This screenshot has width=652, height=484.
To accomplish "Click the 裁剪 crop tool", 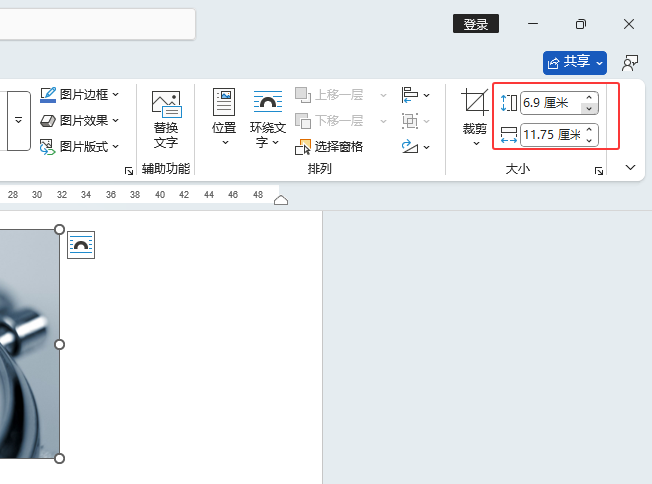I will pyautogui.click(x=474, y=111).
